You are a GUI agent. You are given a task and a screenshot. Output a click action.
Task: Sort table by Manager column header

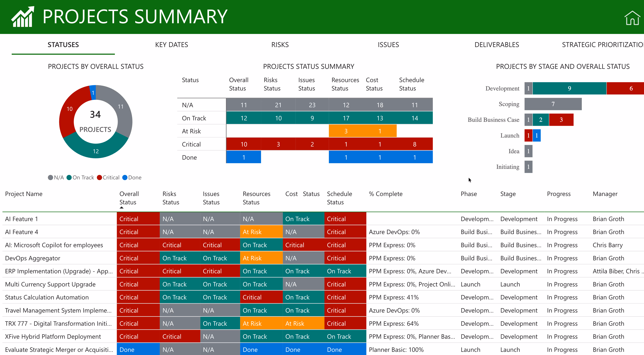[605, 194]
